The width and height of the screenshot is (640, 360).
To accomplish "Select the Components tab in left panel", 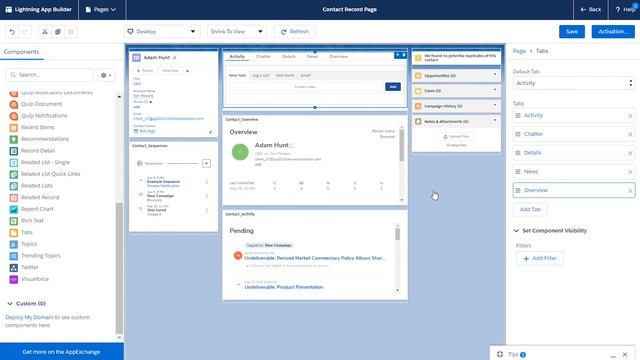I will 21,52.
